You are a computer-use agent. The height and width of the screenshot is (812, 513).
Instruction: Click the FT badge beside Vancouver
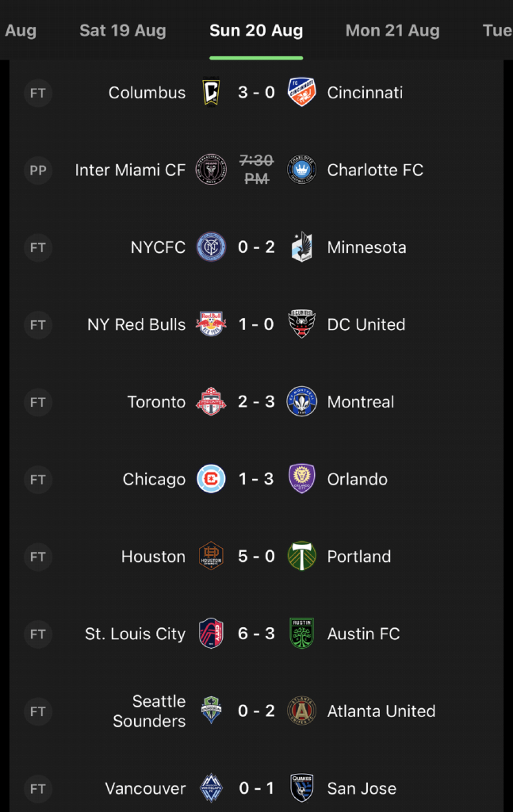(38, 789)
